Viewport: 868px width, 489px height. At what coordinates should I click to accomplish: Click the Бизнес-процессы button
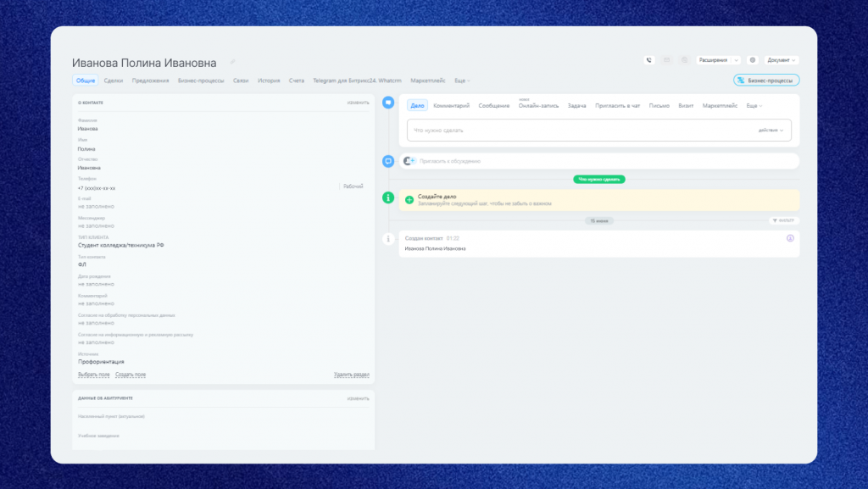766,81
